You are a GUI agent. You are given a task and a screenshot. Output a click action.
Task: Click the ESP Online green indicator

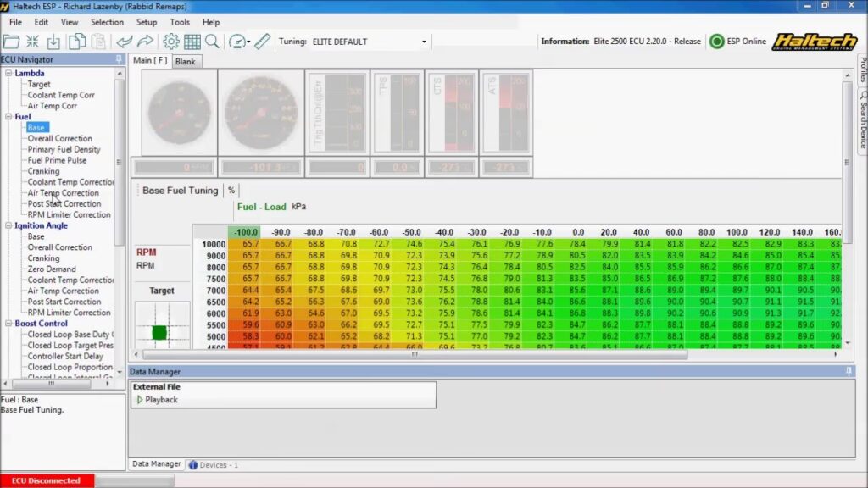(x=717, y=42)
